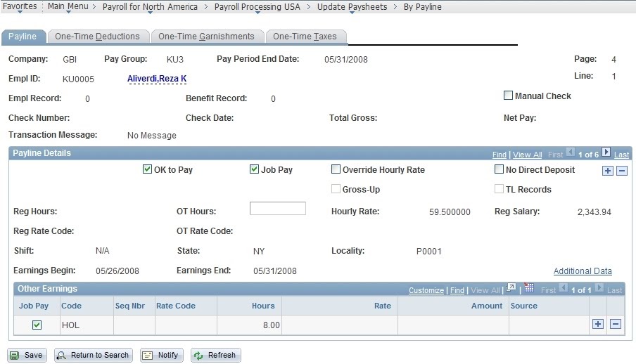Click the Notify button
Viewport: 636px width, 364px height.
161,355
